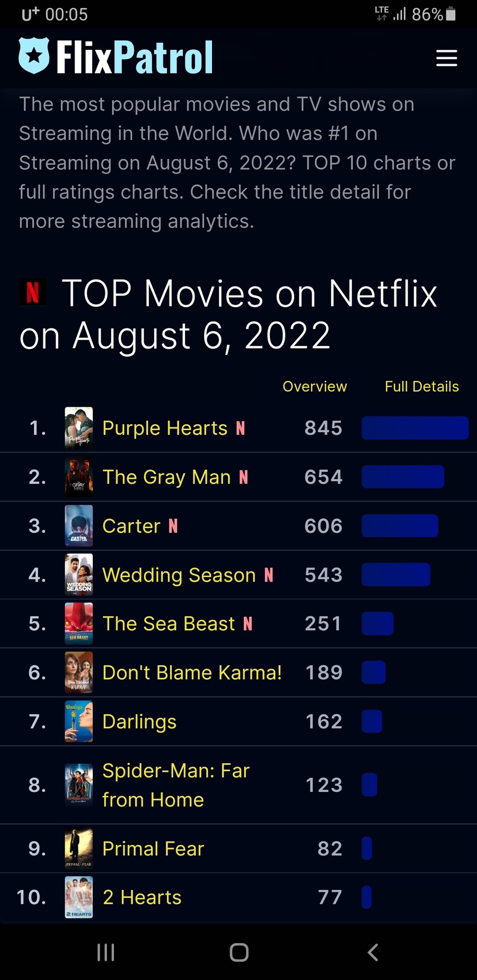Tap the Primal Fear poster thumbnail
Screen dimensions: 477x980
tap(78, 849)
